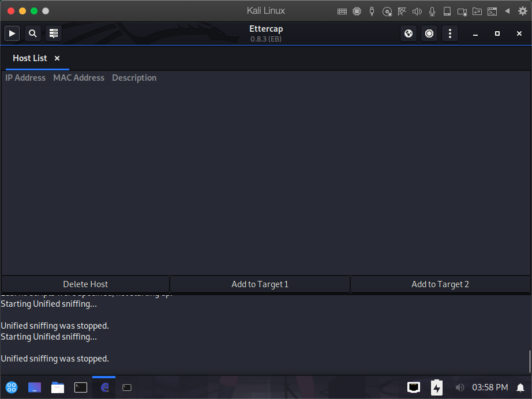
Task: Open the desktop switcher icon in the taskbar
Action: 35,387
